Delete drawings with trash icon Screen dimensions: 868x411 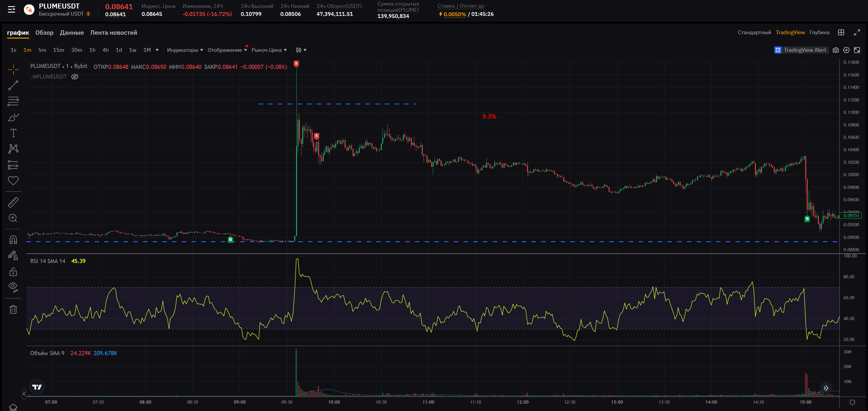pos(13,309)
